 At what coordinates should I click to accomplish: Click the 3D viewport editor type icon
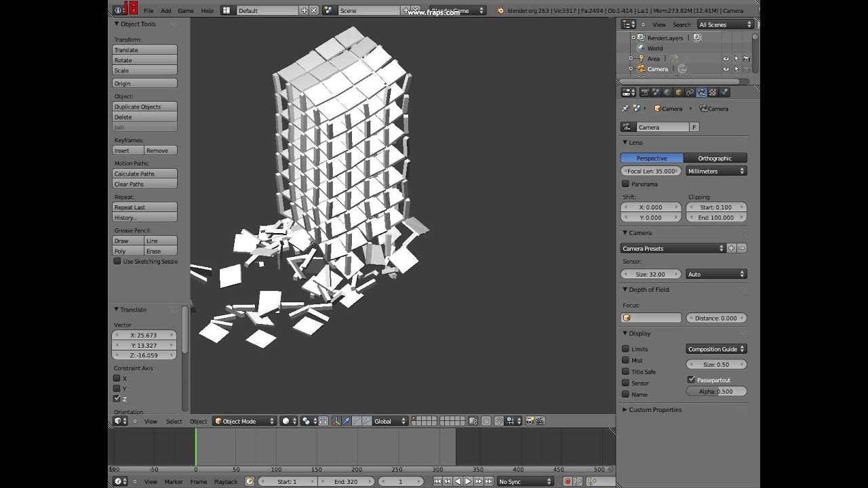tap(120, 421)
